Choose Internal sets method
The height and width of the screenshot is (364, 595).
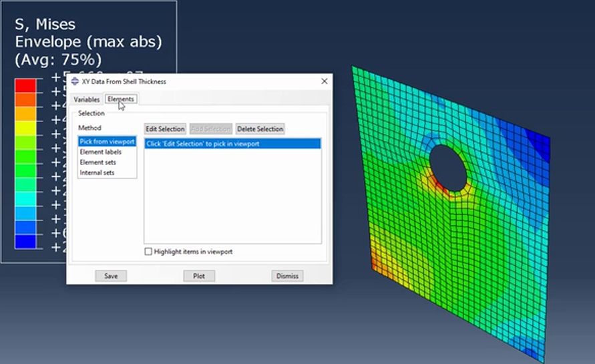[x=97, y=172]
